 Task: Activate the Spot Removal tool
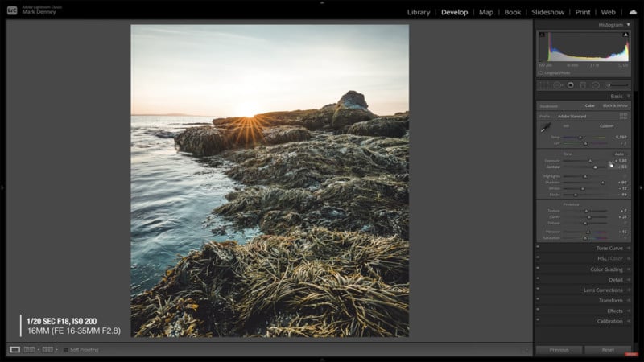pos(557,84)
